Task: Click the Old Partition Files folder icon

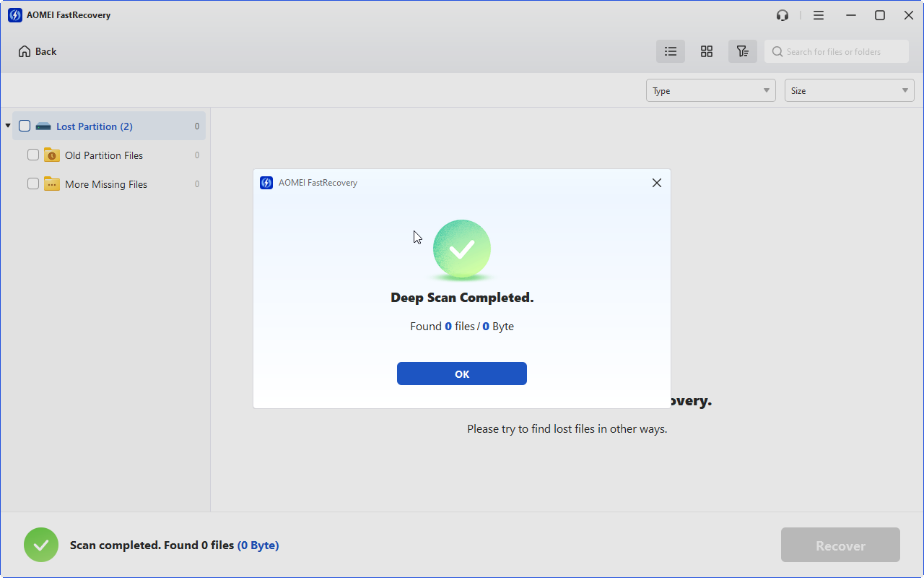Action: 52,155
